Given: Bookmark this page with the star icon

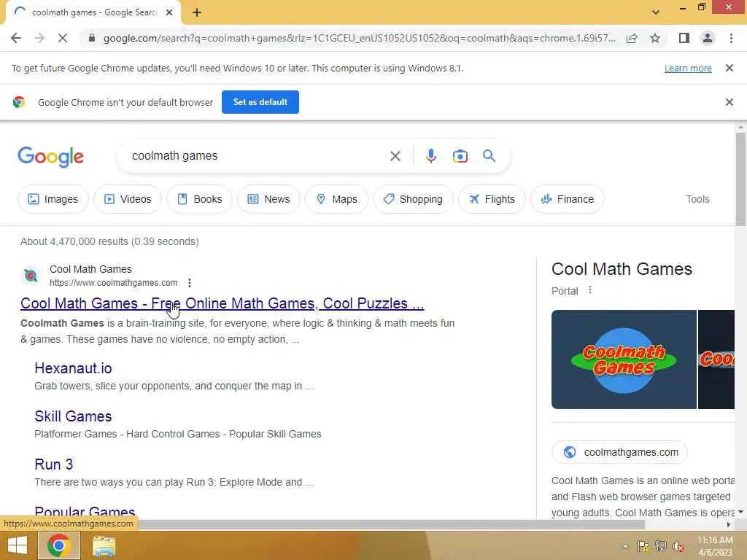Looking at the screenshot, I should click(655, 38).
